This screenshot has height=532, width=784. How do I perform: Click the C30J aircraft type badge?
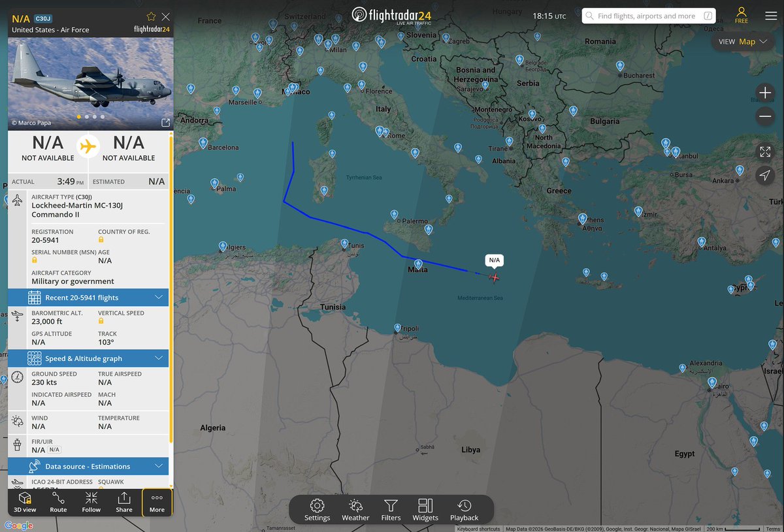(x=42, y=18)
